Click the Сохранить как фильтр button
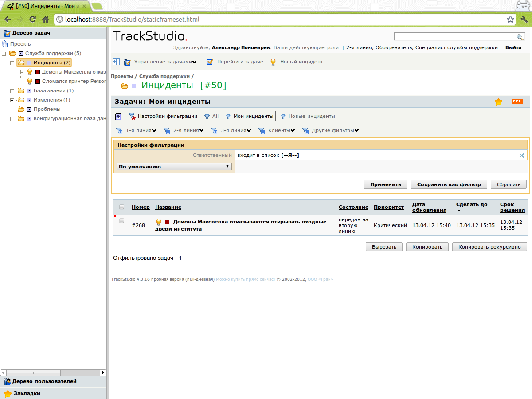The height and width of the screenshot is (399, 532). click(x=449, y=184)
